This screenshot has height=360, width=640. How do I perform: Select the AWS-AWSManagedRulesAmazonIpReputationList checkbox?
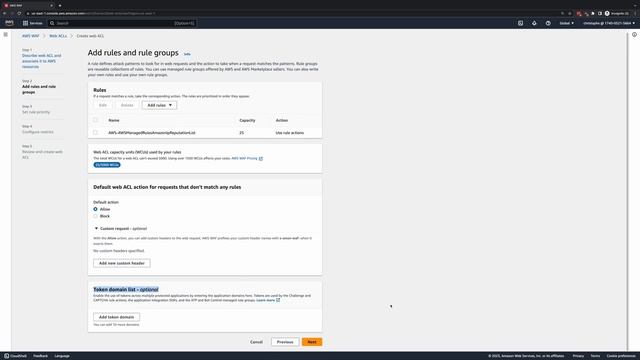point(96,133)
